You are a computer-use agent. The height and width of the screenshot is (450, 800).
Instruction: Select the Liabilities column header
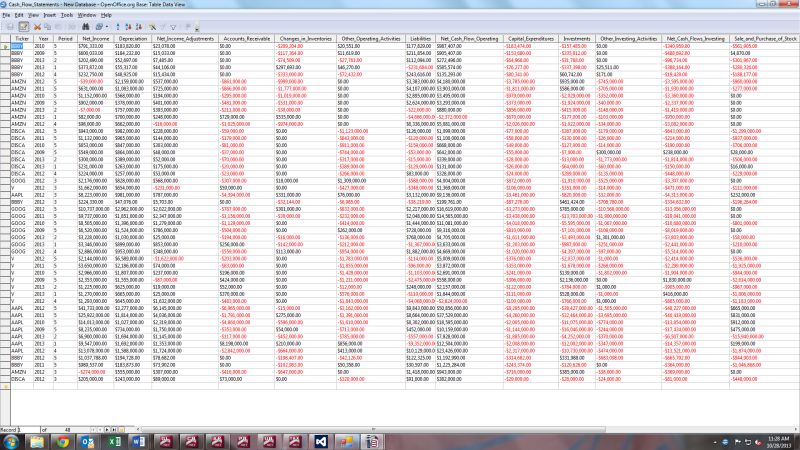tap(420, 39)
